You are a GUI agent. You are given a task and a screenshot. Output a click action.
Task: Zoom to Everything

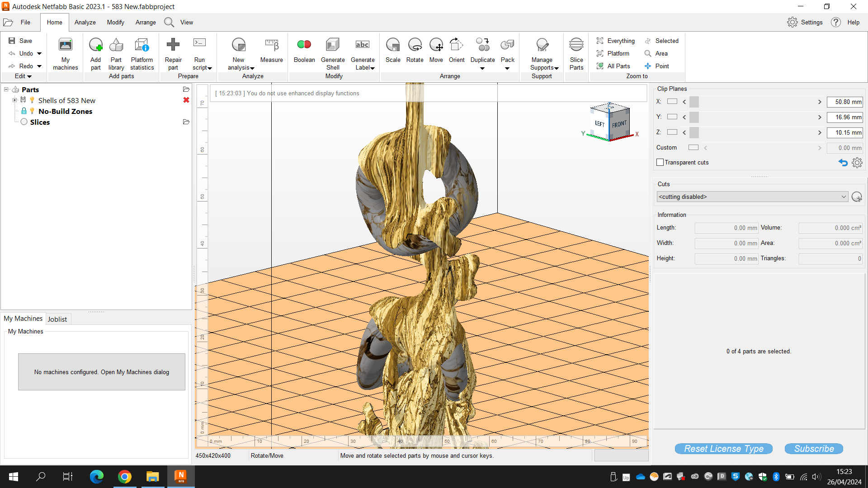pyautogui.click(x=615, y=41)
